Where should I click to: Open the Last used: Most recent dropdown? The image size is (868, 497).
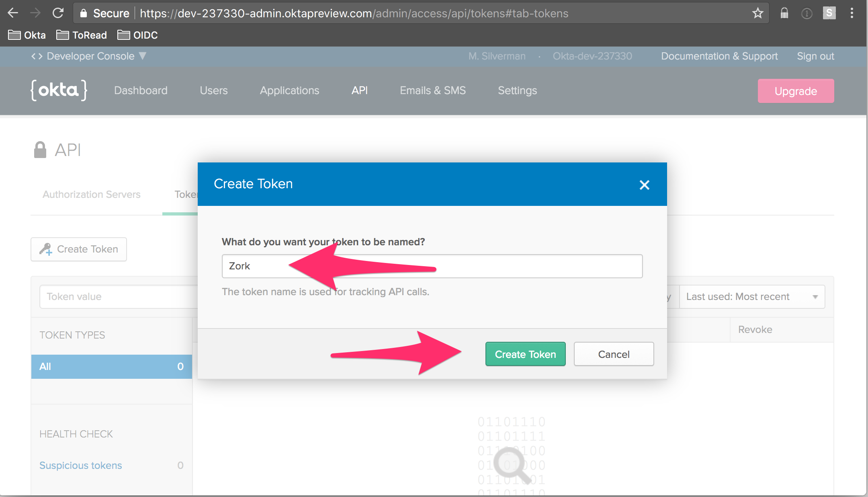point(751,297)
